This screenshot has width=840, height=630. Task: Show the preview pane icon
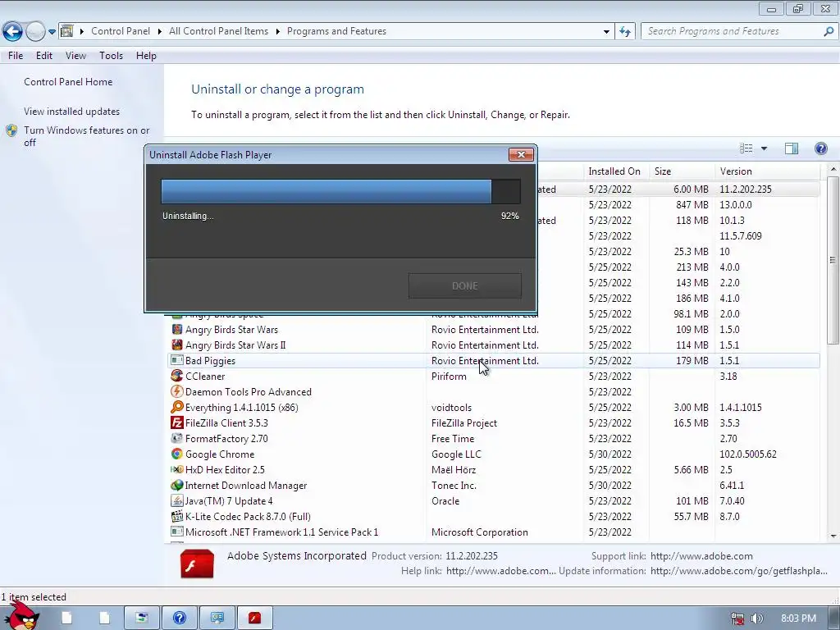[x=792, y=148]
